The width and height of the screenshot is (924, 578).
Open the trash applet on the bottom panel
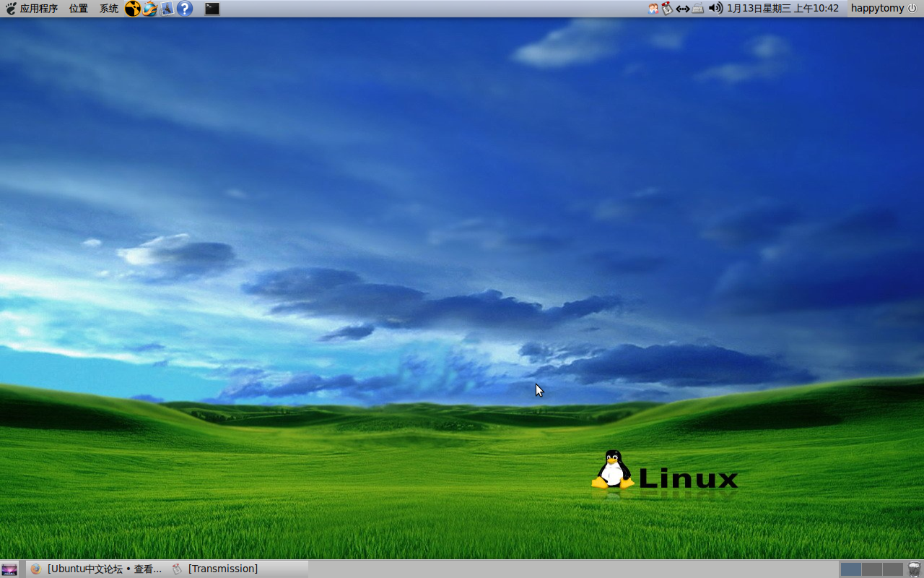click(x=915, y=569)
